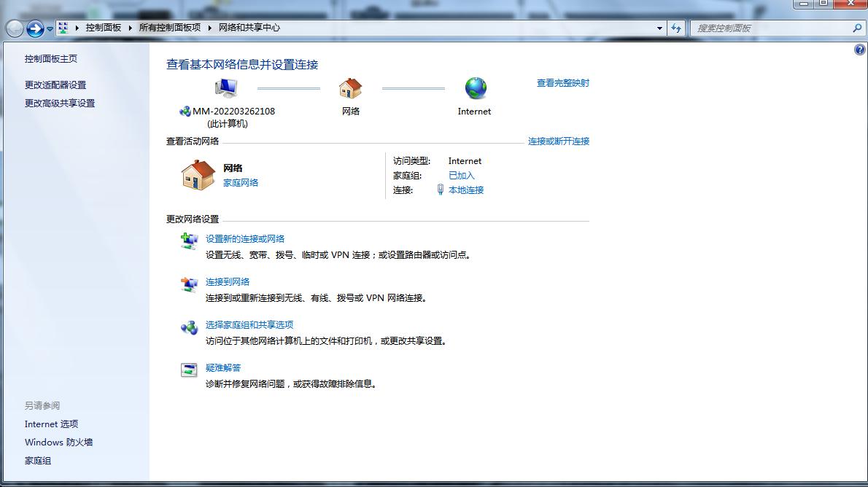Click the 网络 house icon in network map

[x=350, y=87]
